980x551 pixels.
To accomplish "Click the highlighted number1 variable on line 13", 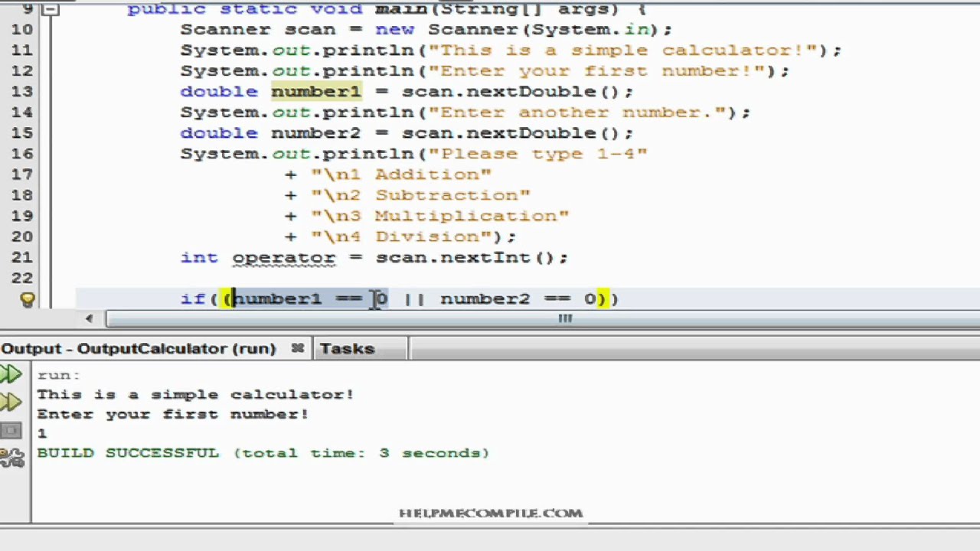I will coord(315,91).
